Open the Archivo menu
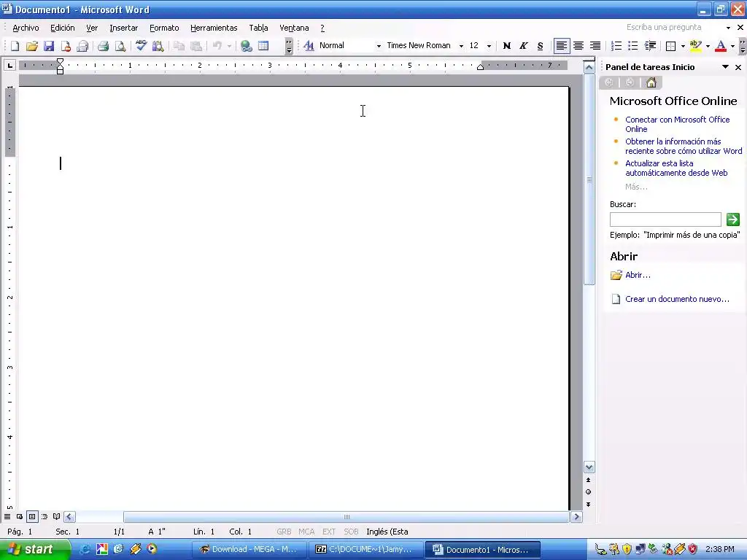747x560 pixels. pyautogui.click(x=26, y=28)
